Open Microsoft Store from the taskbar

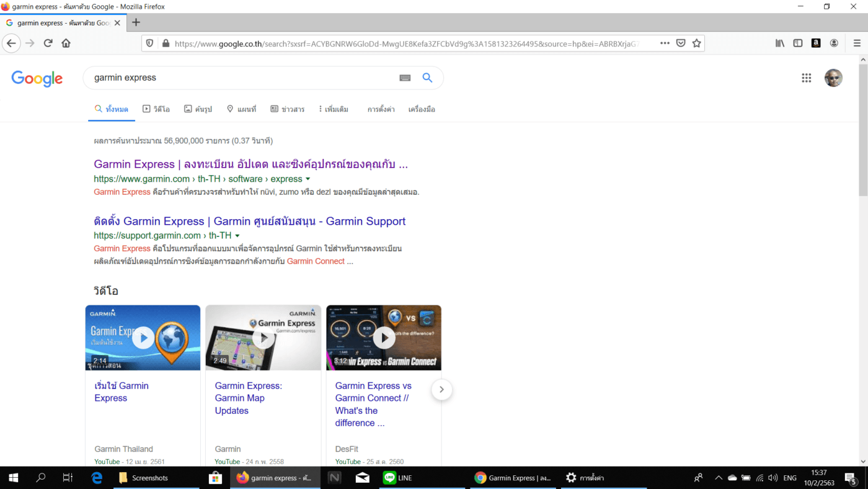coord(215,478)
